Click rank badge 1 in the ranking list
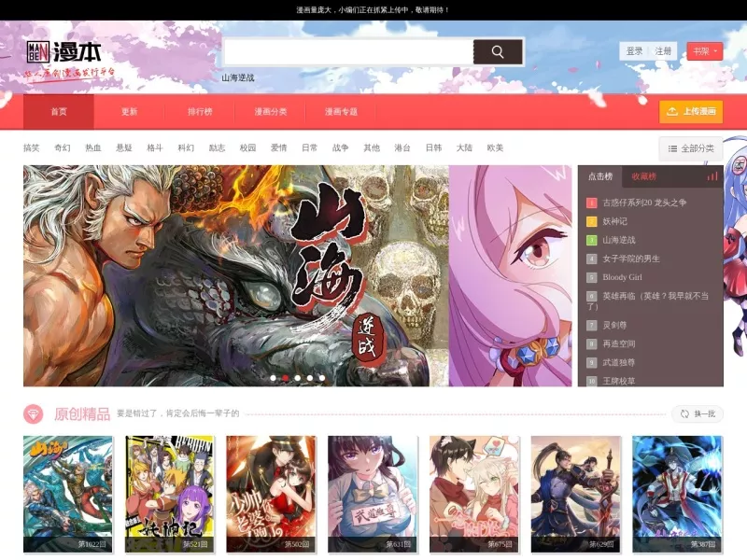Image resolution: width=747 pixels, height=560 pixels. 591,203
